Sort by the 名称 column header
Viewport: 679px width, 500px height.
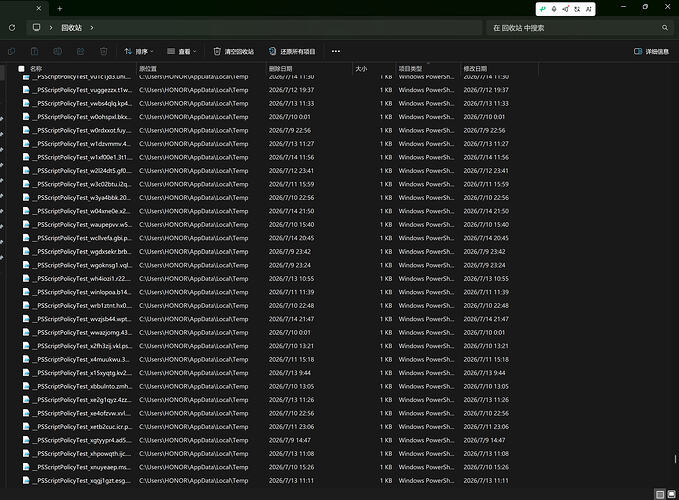point(36,68)
